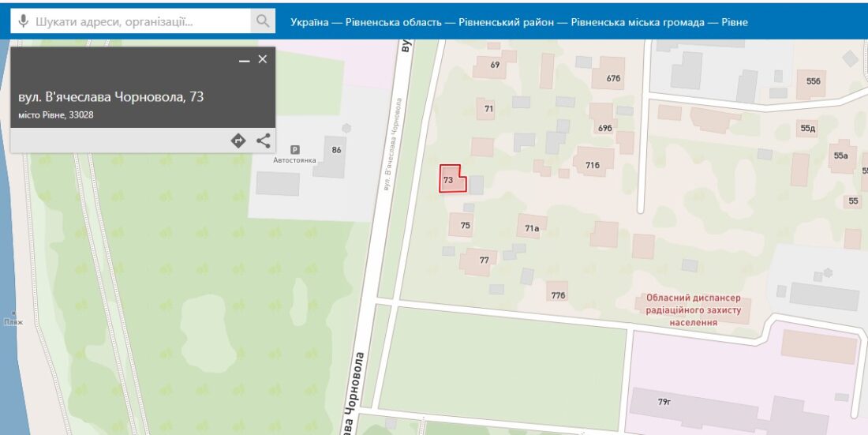Screen dimensions: 868x435
Task: Open the Україна breadcrumb link
Action: coord(309,22)
